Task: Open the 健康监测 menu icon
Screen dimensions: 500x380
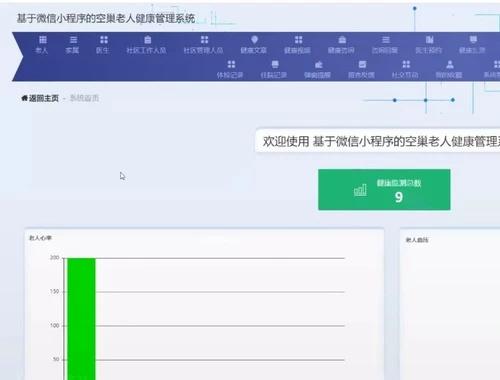Action: coord(473,40)
